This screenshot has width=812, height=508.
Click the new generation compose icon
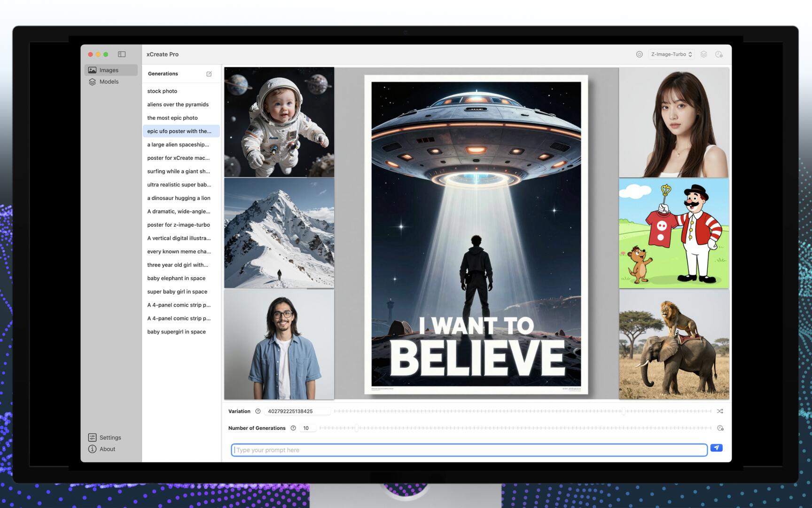coord(209,74)
